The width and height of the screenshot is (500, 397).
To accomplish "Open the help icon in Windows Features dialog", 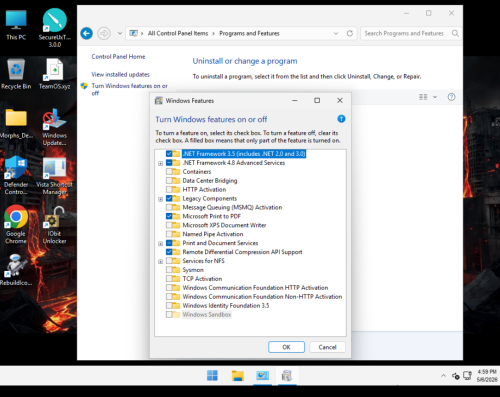I will click(341, 119).
